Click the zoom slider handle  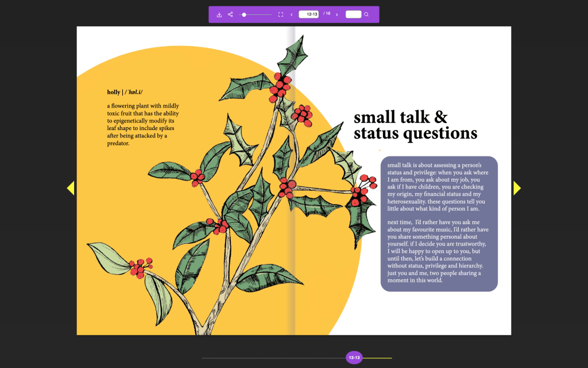coord(244,14)
